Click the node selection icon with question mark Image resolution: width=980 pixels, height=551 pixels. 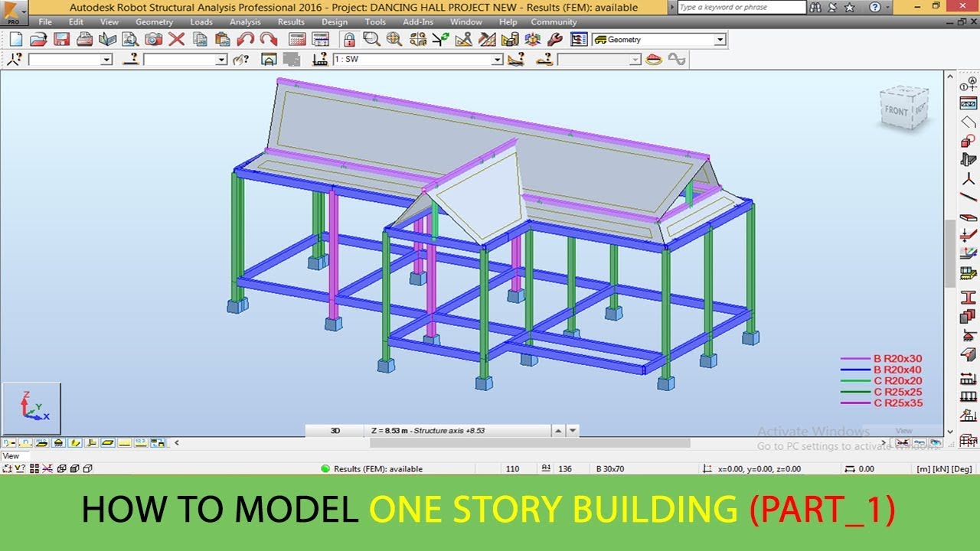click(x=15, y=59)
